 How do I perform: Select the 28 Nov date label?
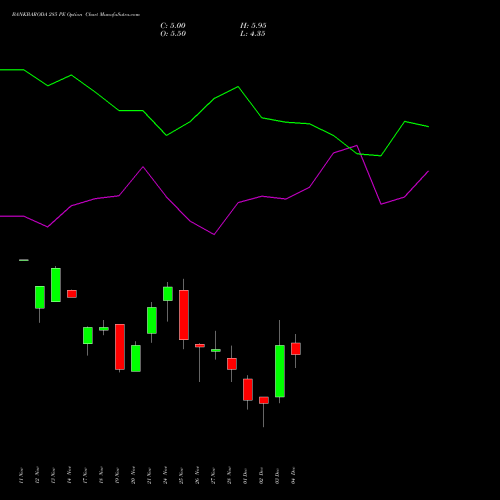pos(230,475)
